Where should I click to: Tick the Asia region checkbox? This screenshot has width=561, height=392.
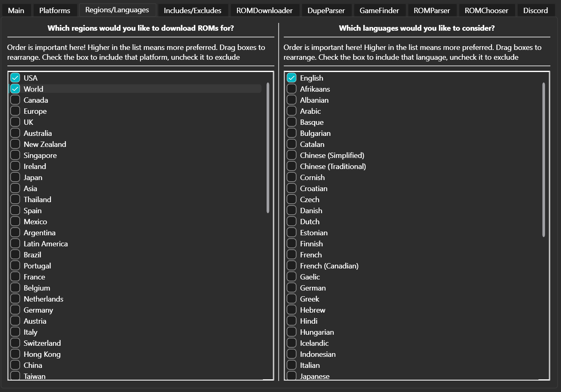click(x=15, y=188)
